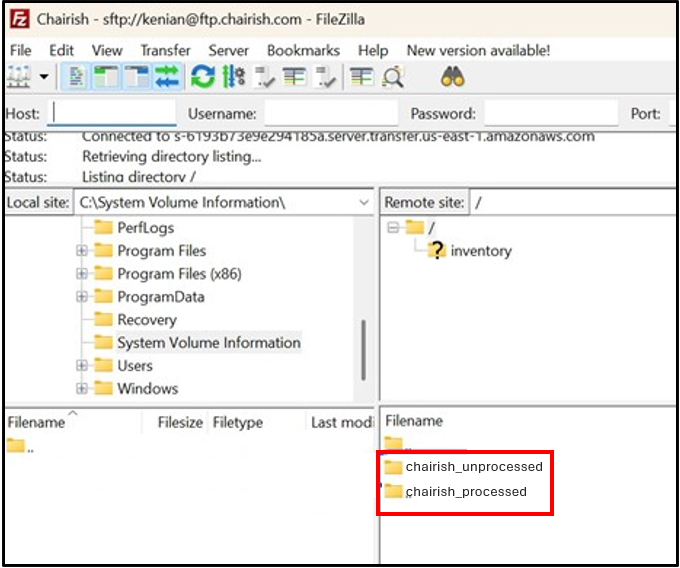Click the FileZilla logo in title bar

[20, 19]
